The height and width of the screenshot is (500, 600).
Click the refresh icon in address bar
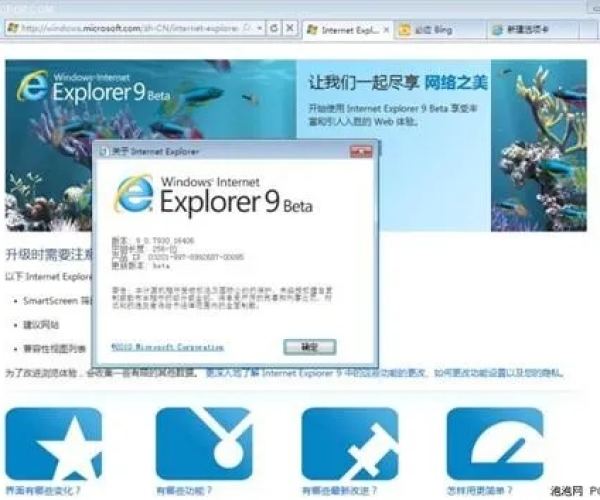pos(274,28)
